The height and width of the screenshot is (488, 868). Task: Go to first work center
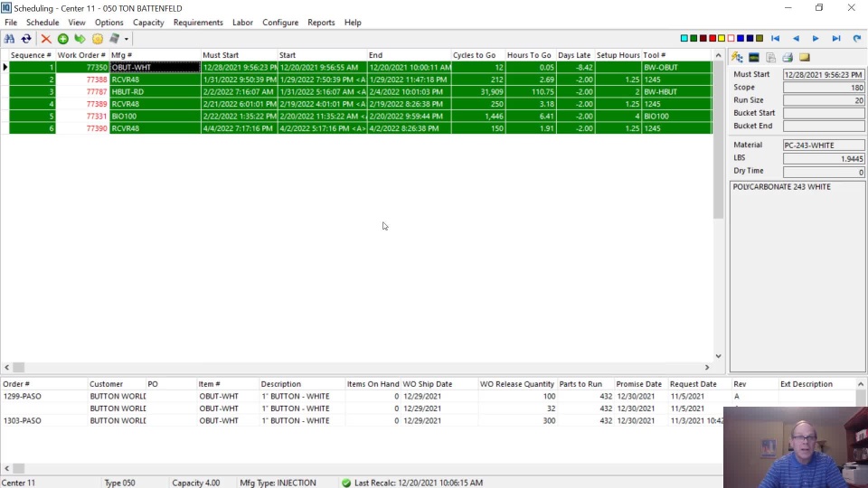coord(775,38)
